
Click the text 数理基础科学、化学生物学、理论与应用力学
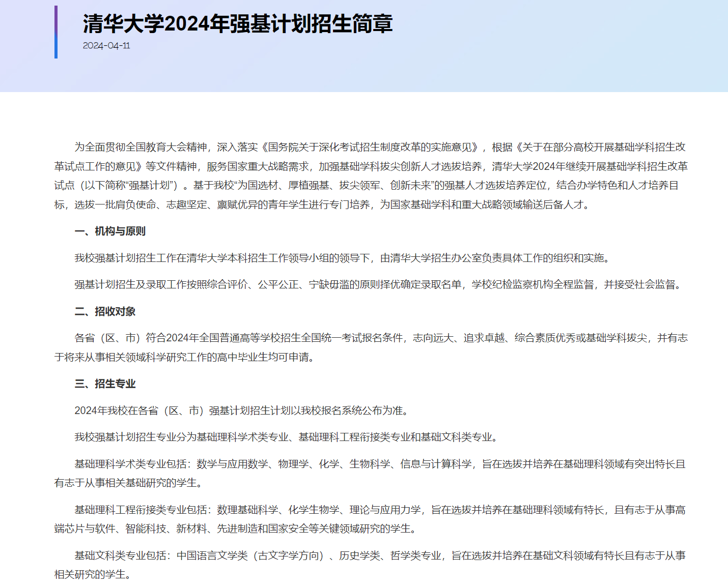319,510
